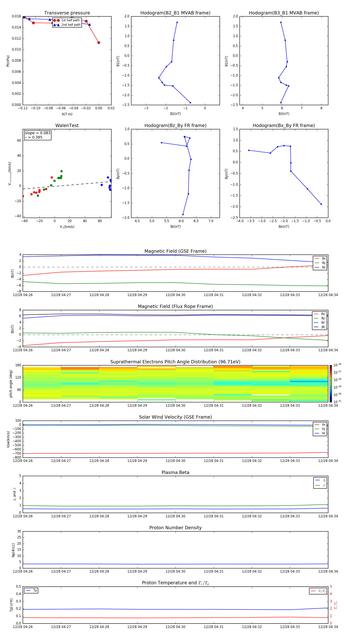Viewport: 351px width, 644px height.
Task: Click the 'Proton Temperature and Te/Tp' title
Action: coord(175,583)
